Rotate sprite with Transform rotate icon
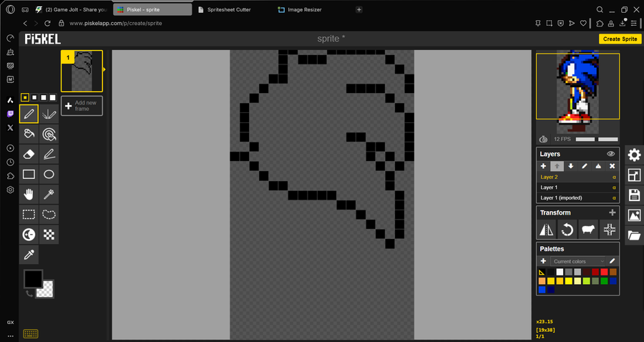Viewport: 644px width, 342px height. point(567,229)
